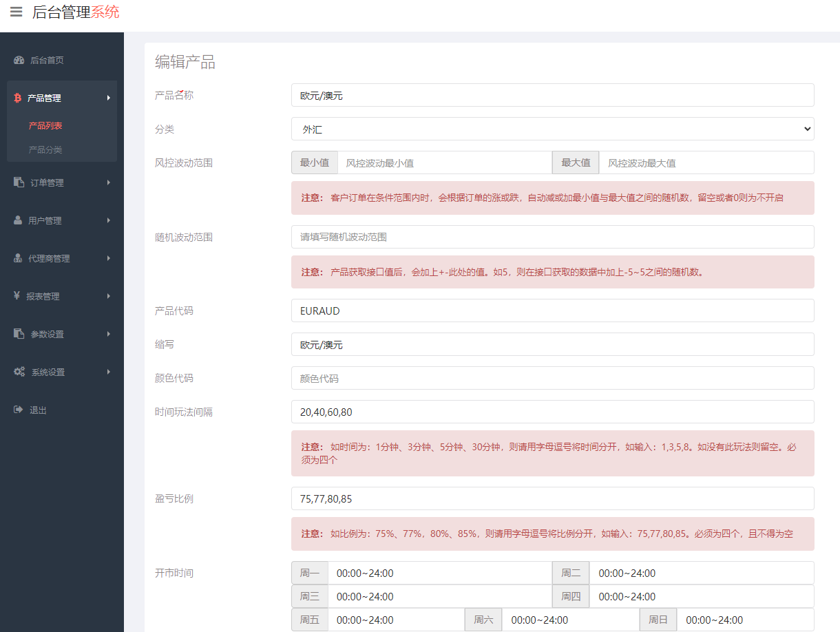
Task: Focus the 随机波动范围 input
Action: point(552,237)
